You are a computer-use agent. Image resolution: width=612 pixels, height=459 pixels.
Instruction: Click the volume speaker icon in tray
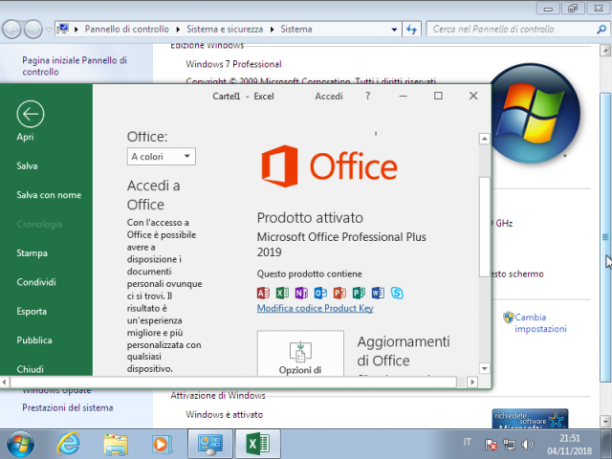point(527,444)
